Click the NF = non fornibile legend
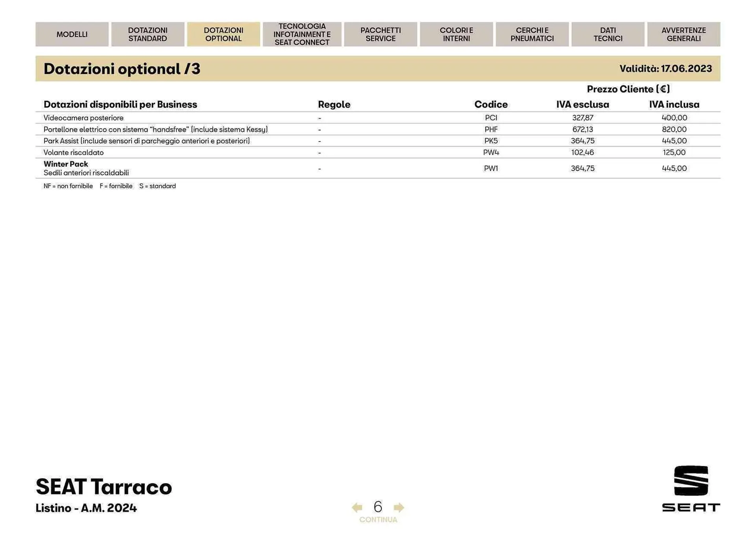The image size is (756, 534). [x=68, y=186]
